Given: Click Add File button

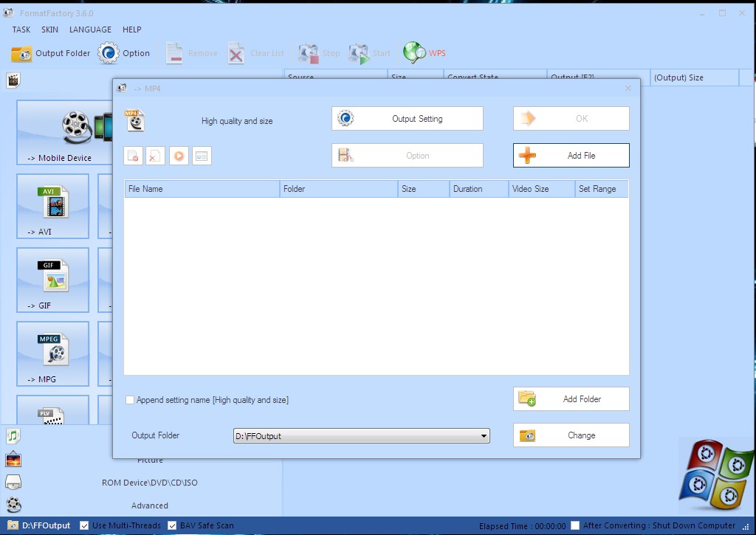Looking at the screenshot, I should coord(571,155).
